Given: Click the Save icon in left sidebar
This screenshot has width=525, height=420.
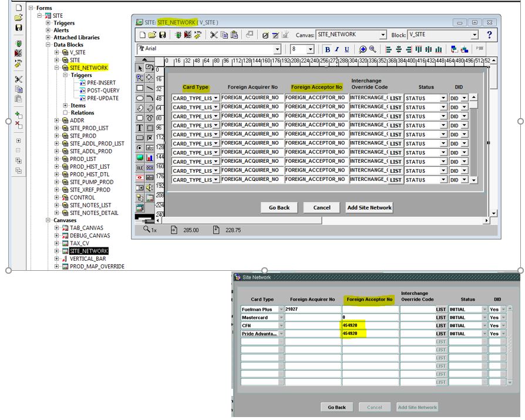Looking at the screenshot, I should (x=19, y=28).
